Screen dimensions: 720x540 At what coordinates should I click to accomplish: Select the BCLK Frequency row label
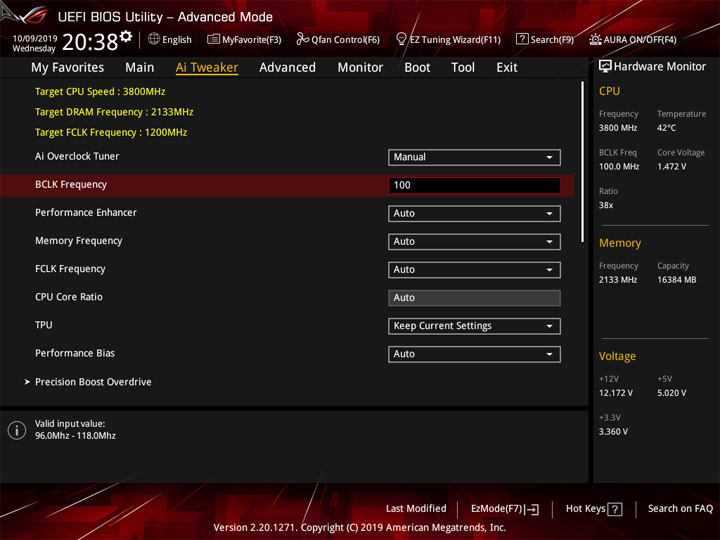point(71,185)
